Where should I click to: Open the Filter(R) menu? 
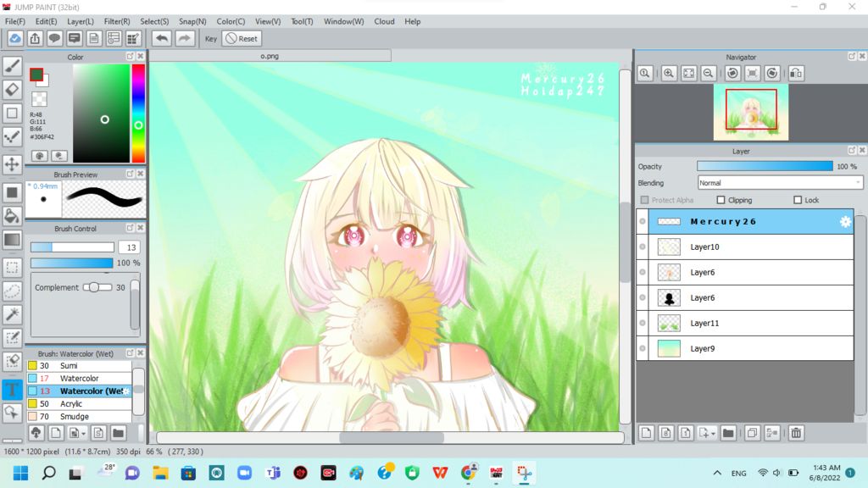pyautogui.click(x=117, y=21)
